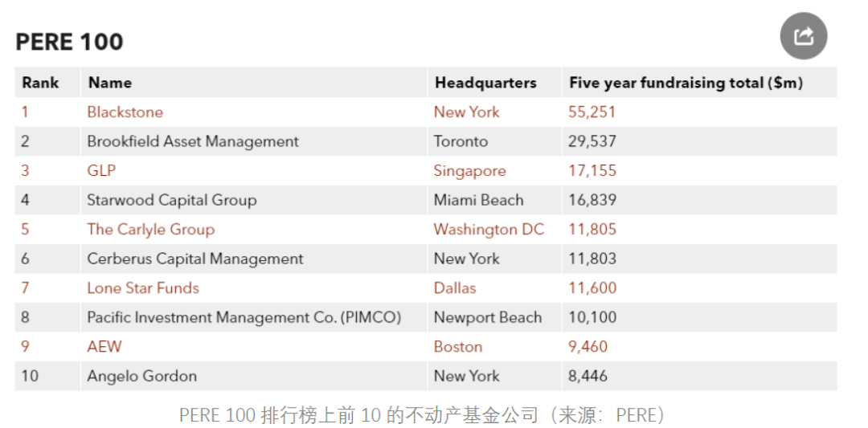Image resolution: width=868 pixels, height=428 pixels.
Task: Open The Carlyle Group link
Action: [x=150, y=229]
